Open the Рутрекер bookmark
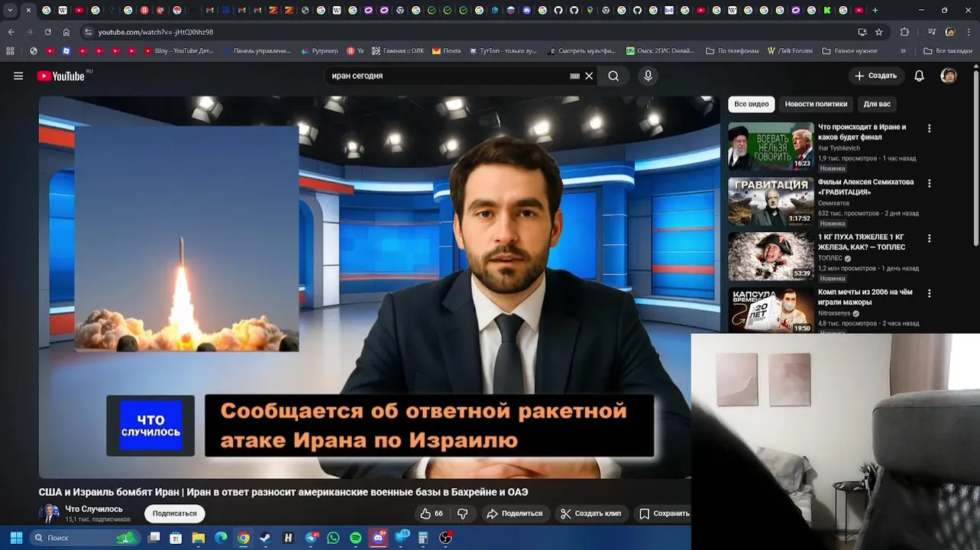The height and width of the screenshot is (550, 980). pyautogui.click(x=319, y=51)
